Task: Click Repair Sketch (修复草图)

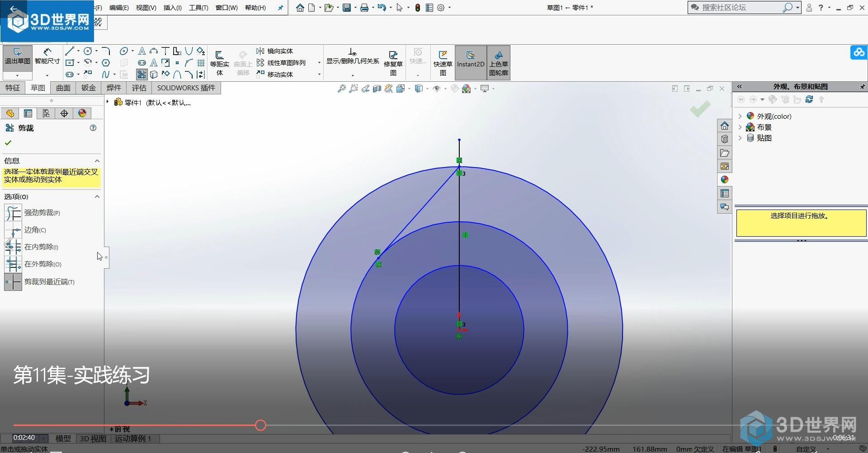Action: point(393,63)
